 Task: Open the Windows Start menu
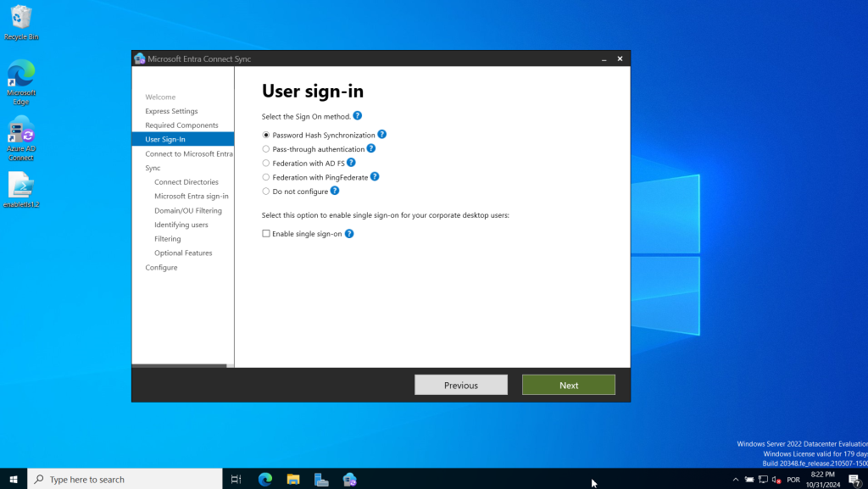[14, 479]
